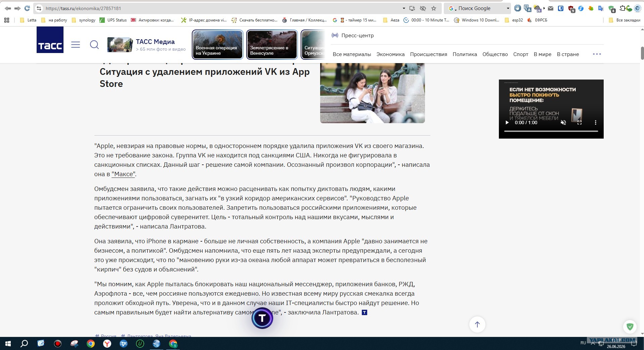The height and width of the screenshot is (350, 644).
Task: Open the UPS Status bookmark
Action: point(113,20)
